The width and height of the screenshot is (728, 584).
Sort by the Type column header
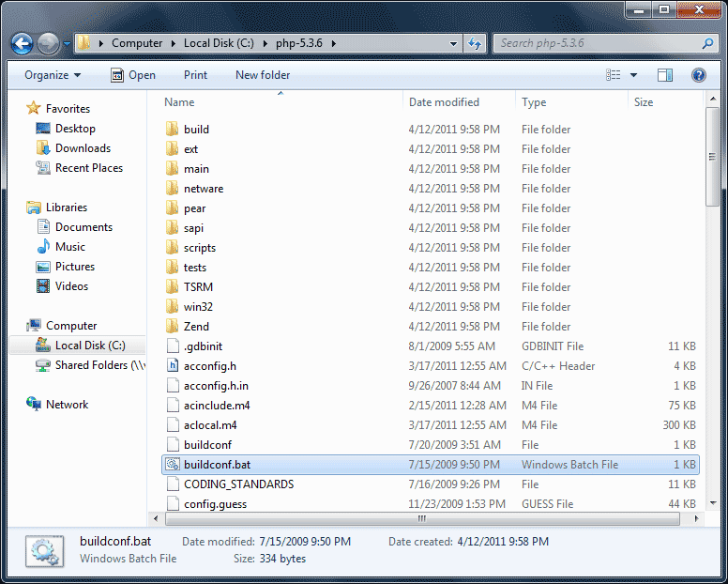(534, 102)
